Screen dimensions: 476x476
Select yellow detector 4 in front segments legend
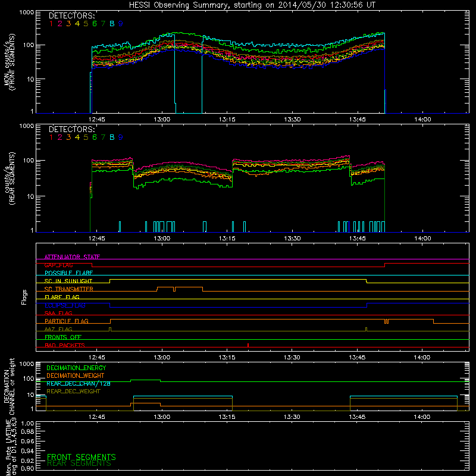click(77, 24)
